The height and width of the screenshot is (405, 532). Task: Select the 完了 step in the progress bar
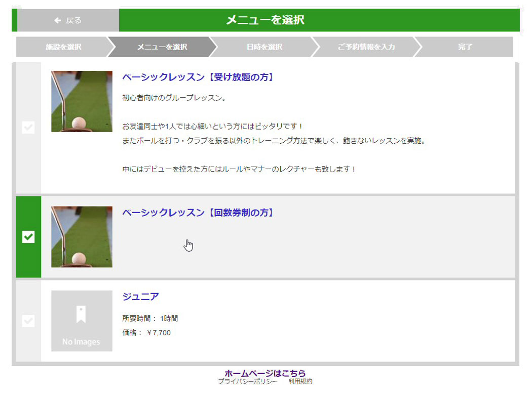(x=465, y=47)
